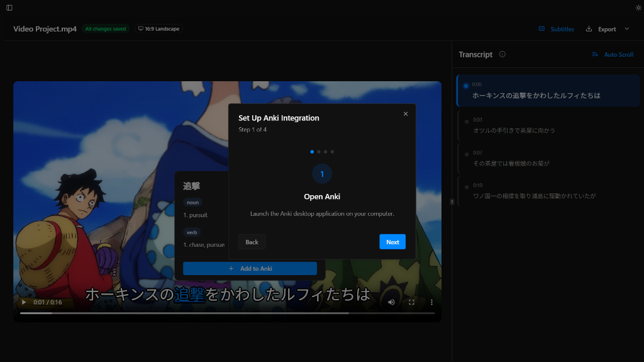This screenshot has width=644, height=362.
Task: Open video more options menu
Action: (x=431, y=302)
